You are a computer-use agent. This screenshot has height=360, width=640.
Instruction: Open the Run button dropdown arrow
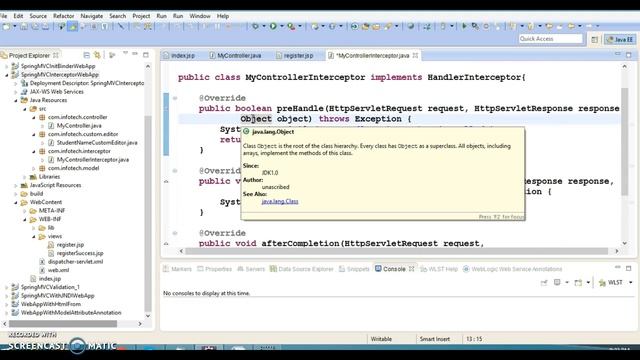tap(282, 27)
